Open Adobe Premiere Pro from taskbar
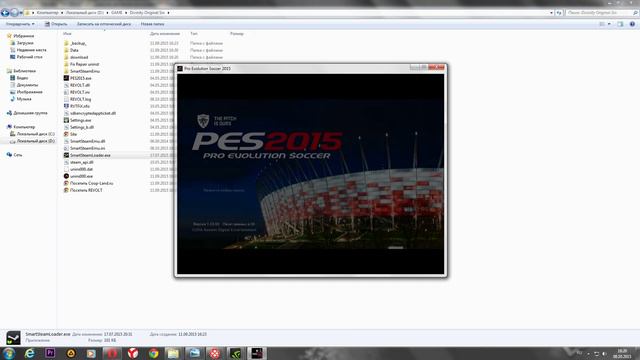Screen dimensions: 640x360 point(50,353)
